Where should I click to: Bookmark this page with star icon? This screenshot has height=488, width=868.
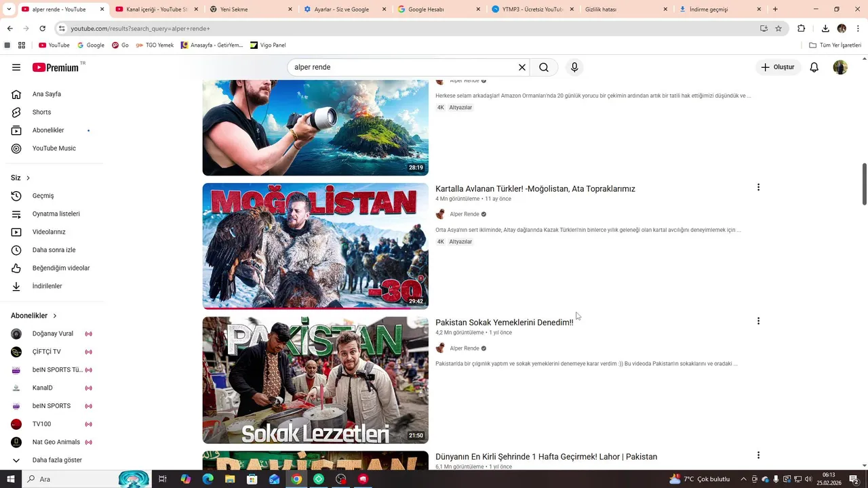[778, 28]
